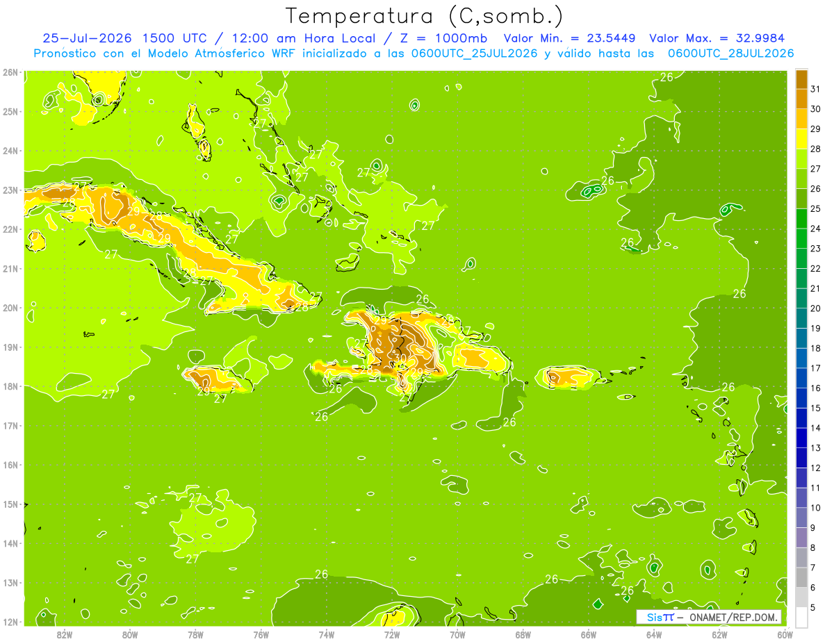Pick the blue colorbar swatch between 15 and 16
Viewport: 834px width, 644px height.
coord(801,398)
